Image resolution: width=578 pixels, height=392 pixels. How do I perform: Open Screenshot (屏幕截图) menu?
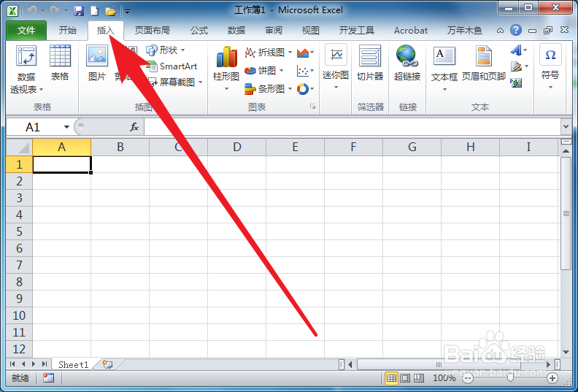point(174,82)
